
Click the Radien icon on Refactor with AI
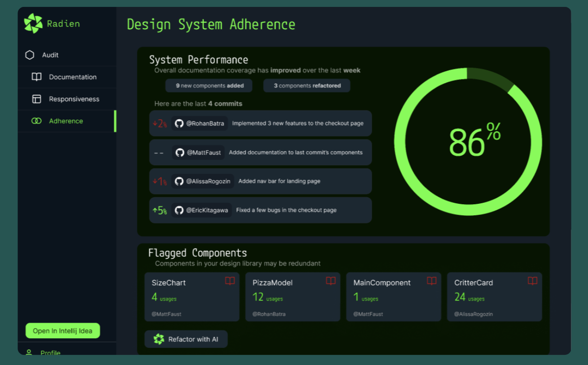159,339
